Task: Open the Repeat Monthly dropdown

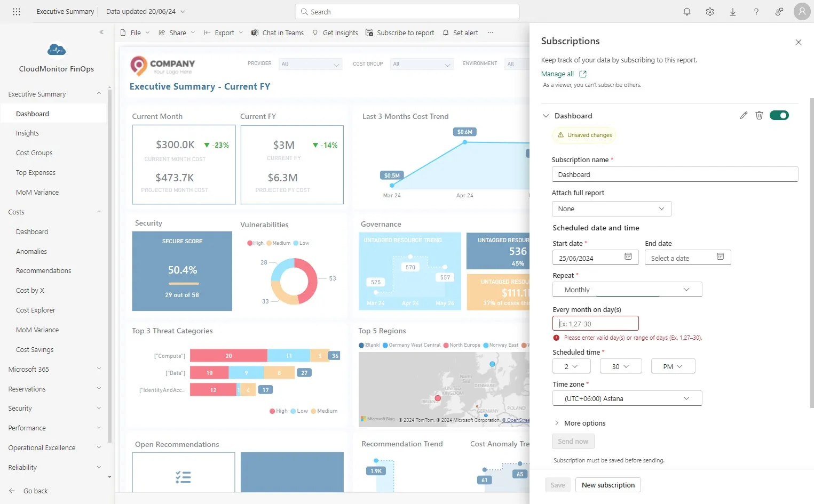Action: pyautogui.click(x=627, y=290)
